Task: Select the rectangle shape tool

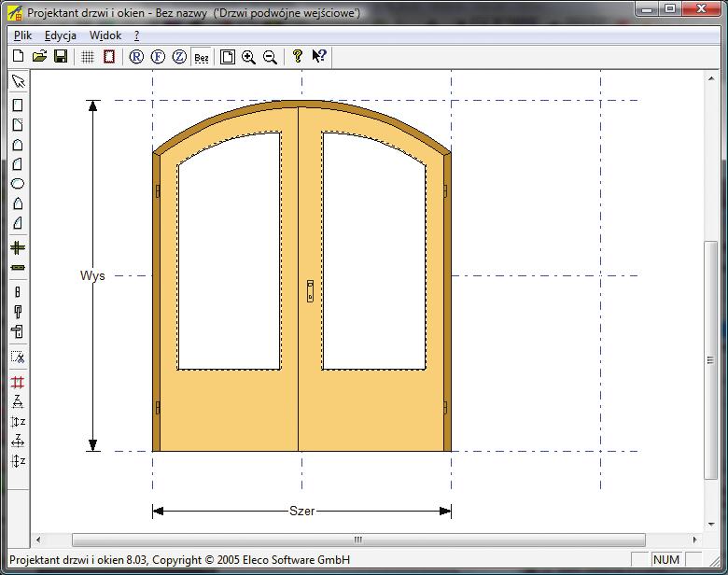Action: (x=18, y=105)
